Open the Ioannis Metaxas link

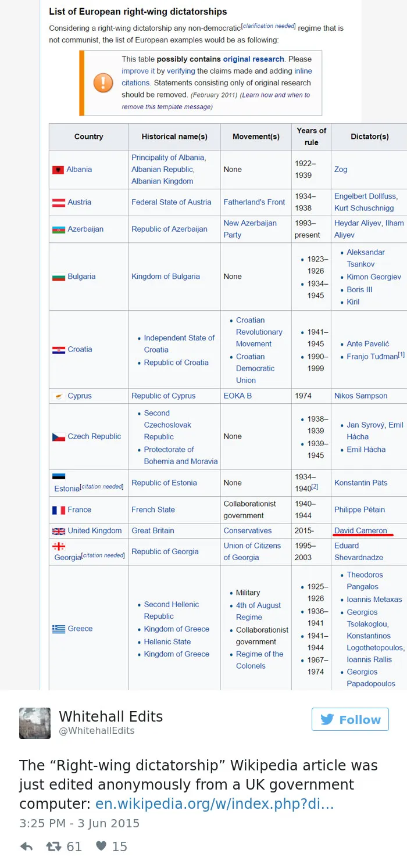coord(374,600)
